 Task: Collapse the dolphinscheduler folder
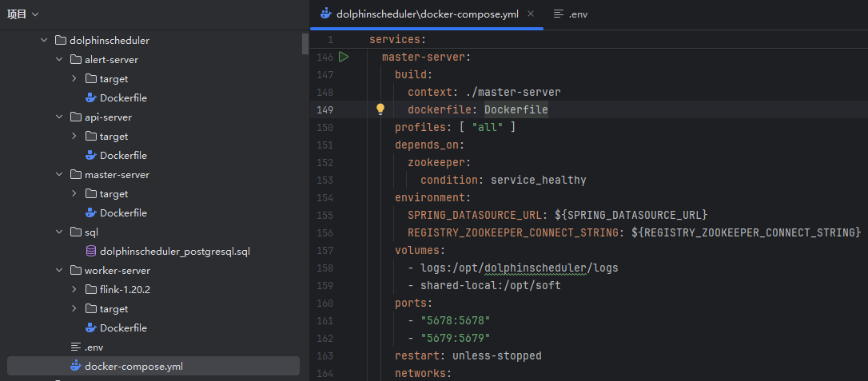[x=44, y=41]
